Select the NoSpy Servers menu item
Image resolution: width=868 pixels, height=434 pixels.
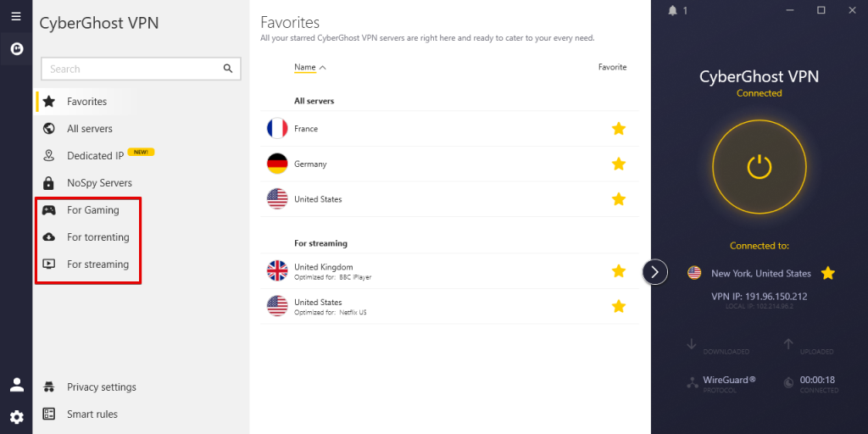pos(99,183)
